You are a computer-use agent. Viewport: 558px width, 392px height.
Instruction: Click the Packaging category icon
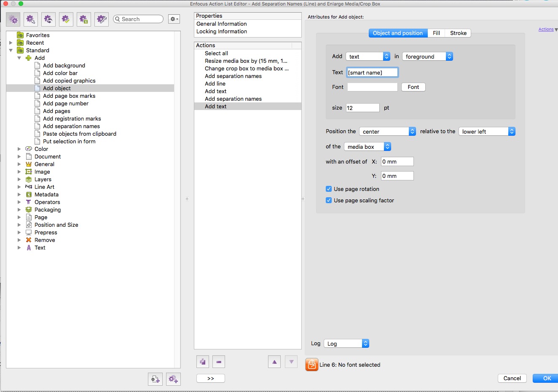click(29, 209)
